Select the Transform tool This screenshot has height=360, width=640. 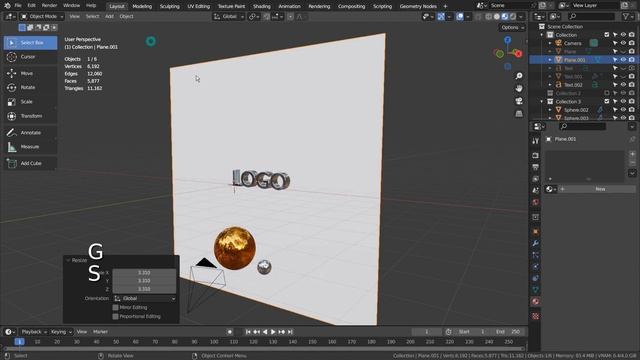tap(31, 116)
